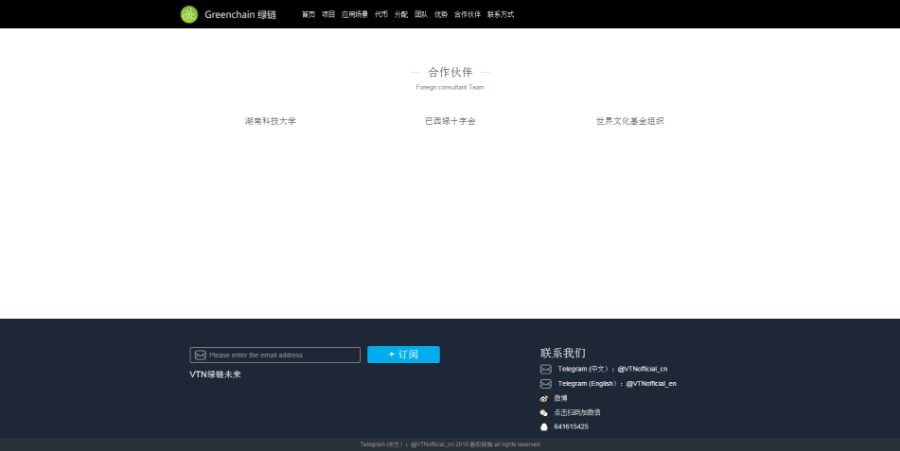Select the 分配 nav item
The height and width of the screenshot is (451, 900).
pyautogui.click(x=401, y=14)
